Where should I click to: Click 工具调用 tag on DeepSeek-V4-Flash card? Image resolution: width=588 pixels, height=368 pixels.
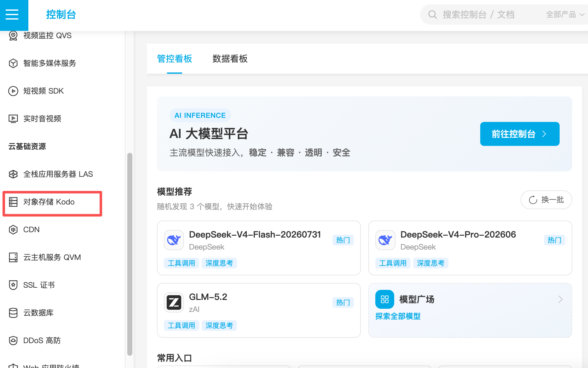click(181, 263)
